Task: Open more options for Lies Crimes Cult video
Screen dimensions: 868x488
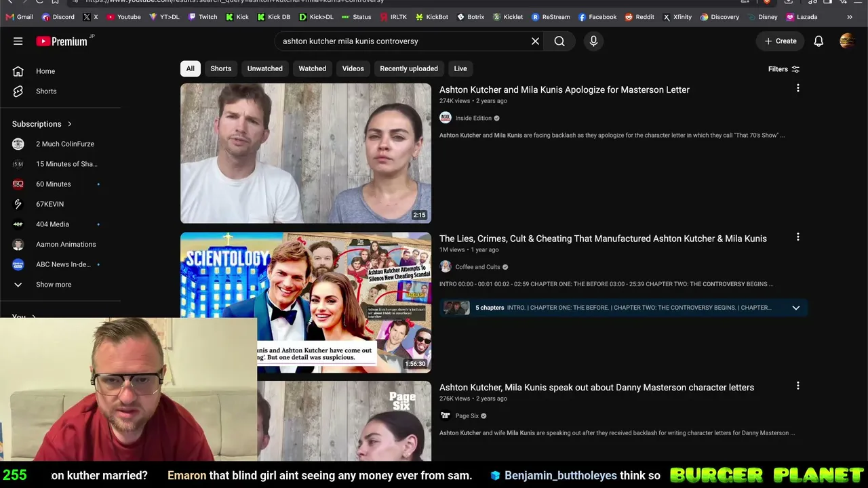Action: [798, 237]
